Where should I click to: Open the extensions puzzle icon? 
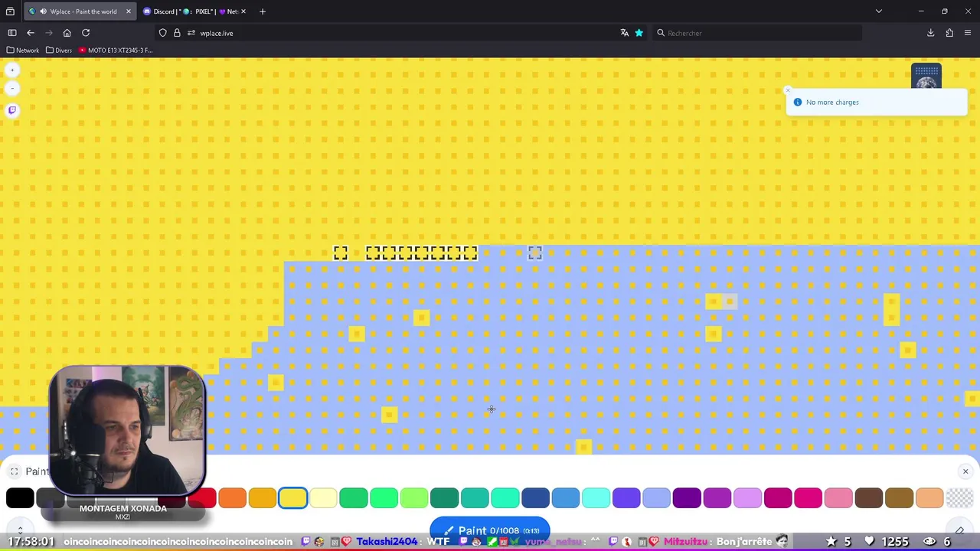pos(949,33)
